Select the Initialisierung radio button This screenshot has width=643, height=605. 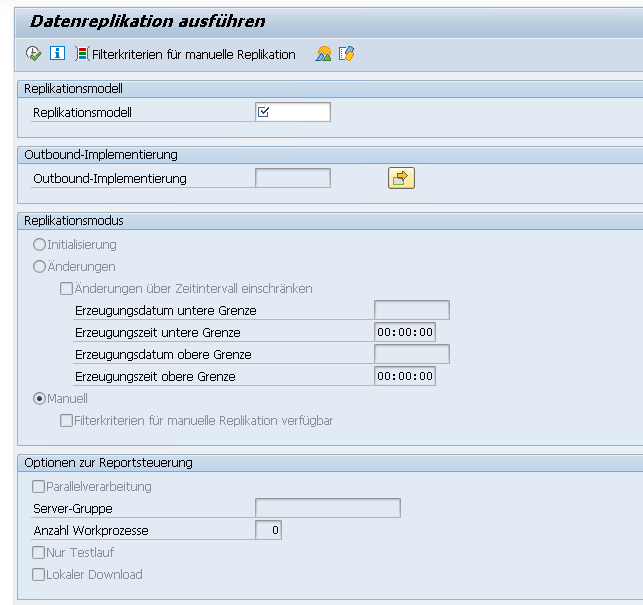(40, 244)
